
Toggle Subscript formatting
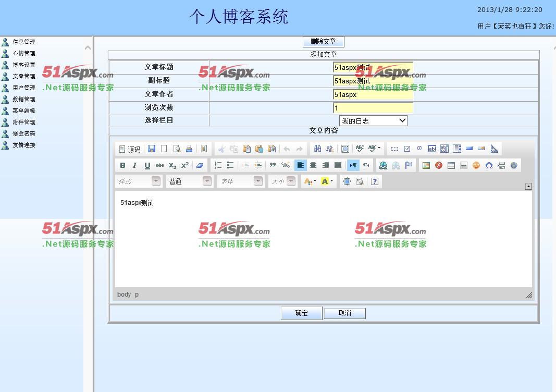pyautogui.click(x=172, y=165)
